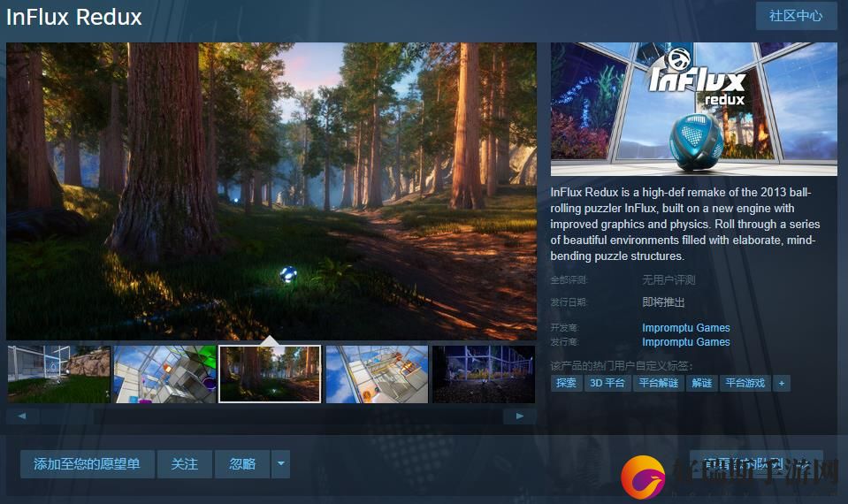This screenshot has height=504, width=848.
Task: Click the 即将推出 release date text
Action: [663, 302]
